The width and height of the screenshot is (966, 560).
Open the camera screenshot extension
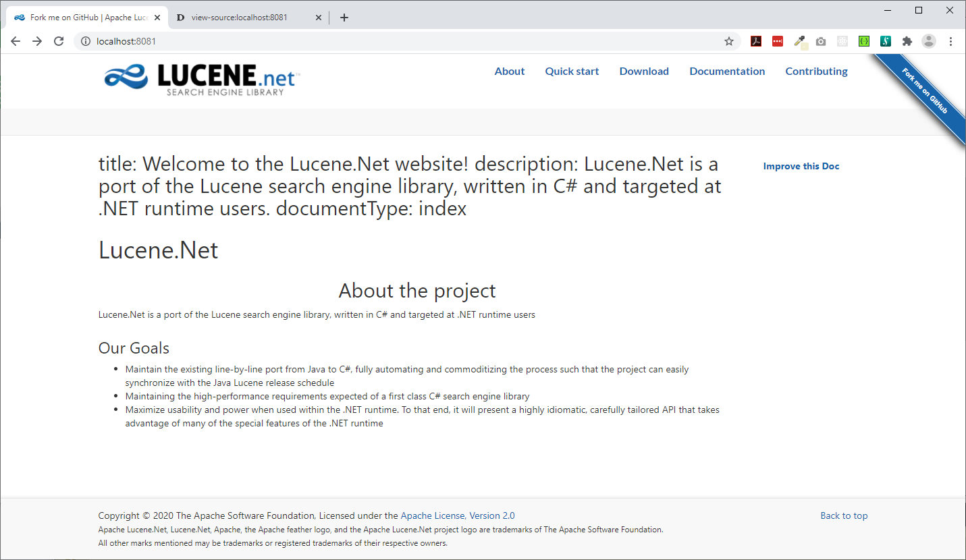click(821, 41)
